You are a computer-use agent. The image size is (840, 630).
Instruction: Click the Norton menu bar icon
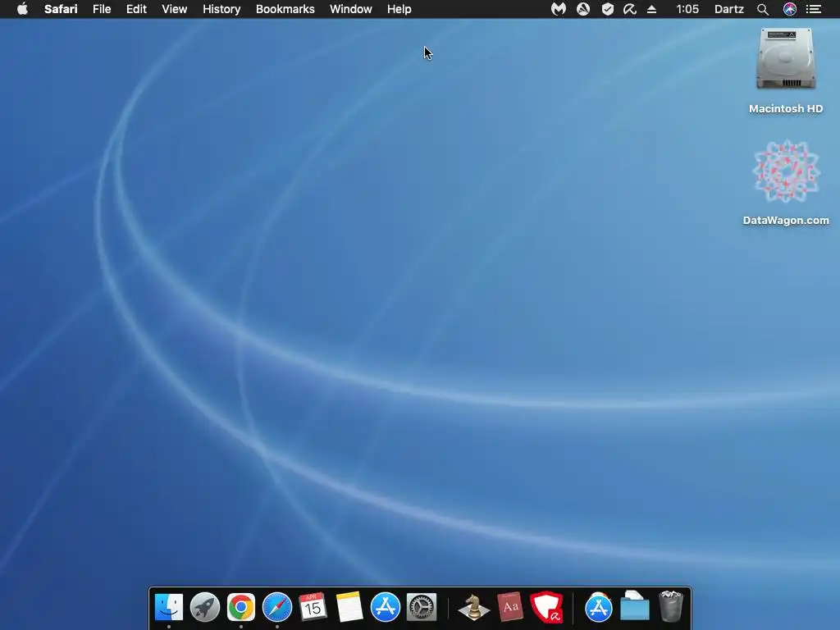coord(583,9)
